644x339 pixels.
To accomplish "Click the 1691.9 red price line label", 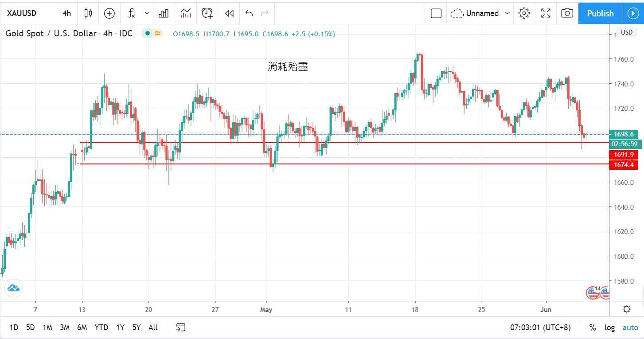I will pos(624,155).
